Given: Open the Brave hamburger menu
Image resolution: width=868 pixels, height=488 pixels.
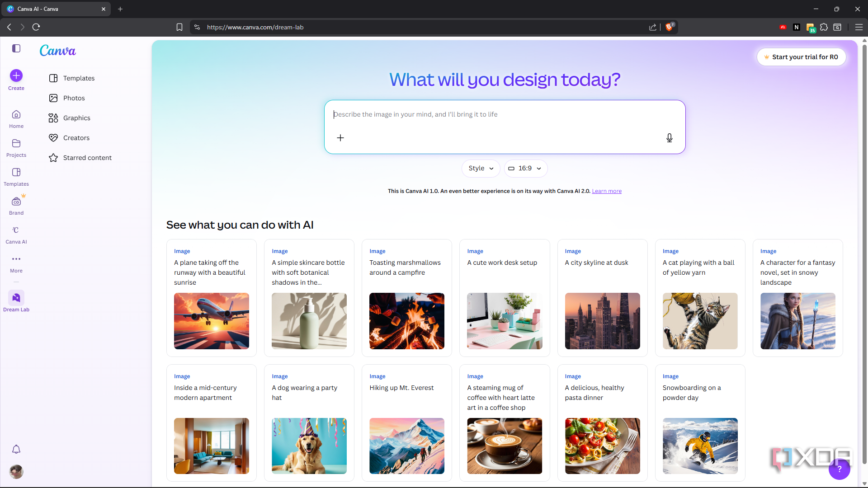Looking at the screenshot, I should pyautogui.click(x=859, y=27).
